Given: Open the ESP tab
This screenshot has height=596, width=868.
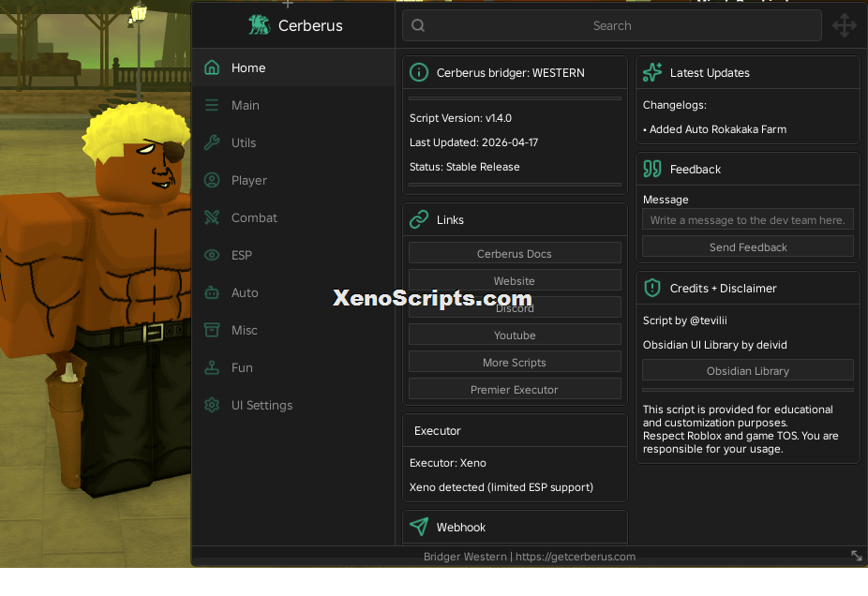Looking at the screenshot, I should pos(293,255).
